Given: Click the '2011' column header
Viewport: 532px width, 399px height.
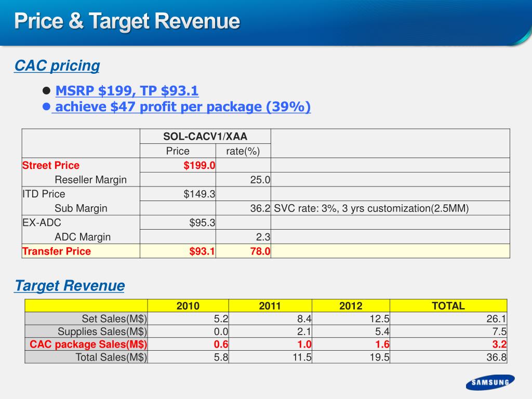Looking at the screenshot, I should click(270, 306).
